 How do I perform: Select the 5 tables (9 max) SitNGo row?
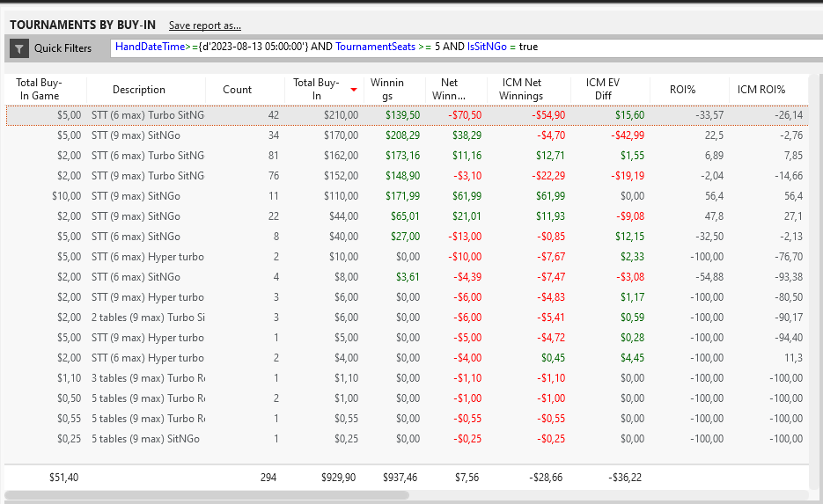point(407,439)
